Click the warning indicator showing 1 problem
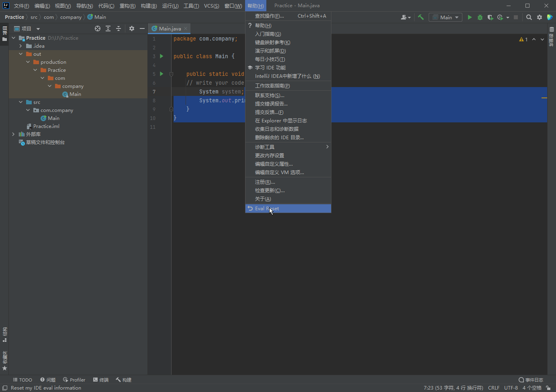 tap(523, 39)
